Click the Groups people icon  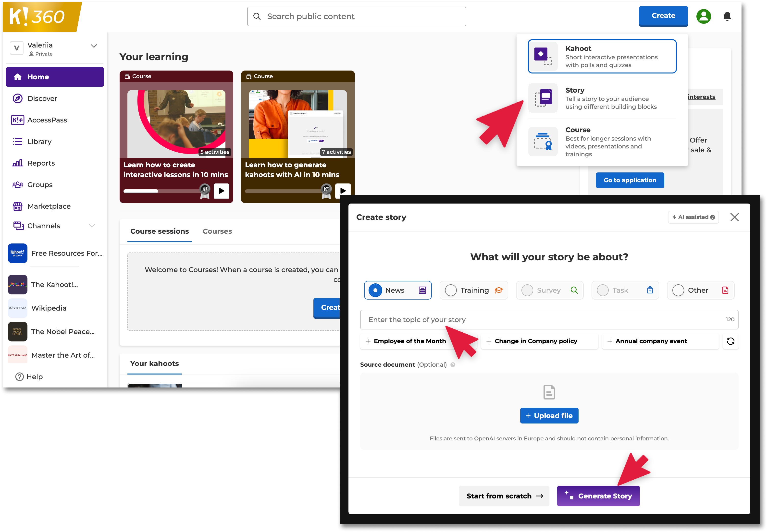point(17,185)
